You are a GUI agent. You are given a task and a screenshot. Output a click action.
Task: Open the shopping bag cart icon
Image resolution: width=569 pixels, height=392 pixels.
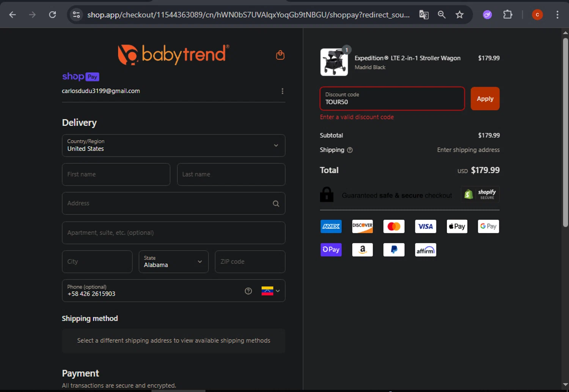[280, 55]
